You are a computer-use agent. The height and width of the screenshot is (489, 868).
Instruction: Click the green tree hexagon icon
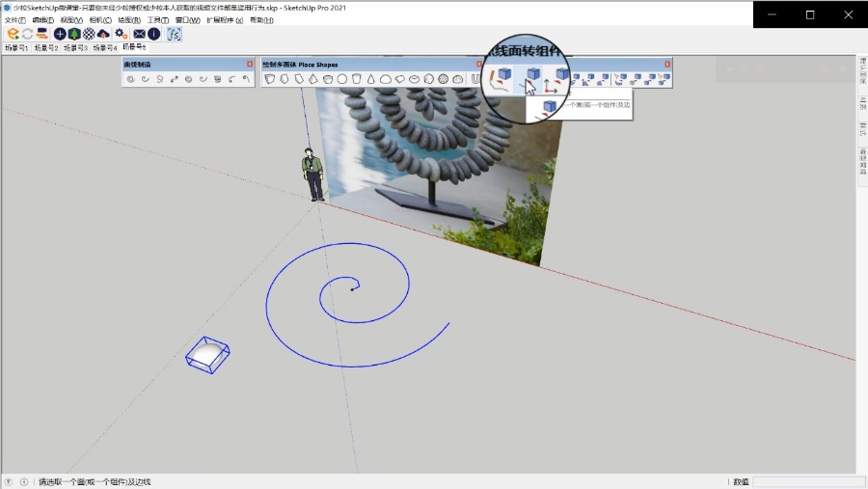74,35
